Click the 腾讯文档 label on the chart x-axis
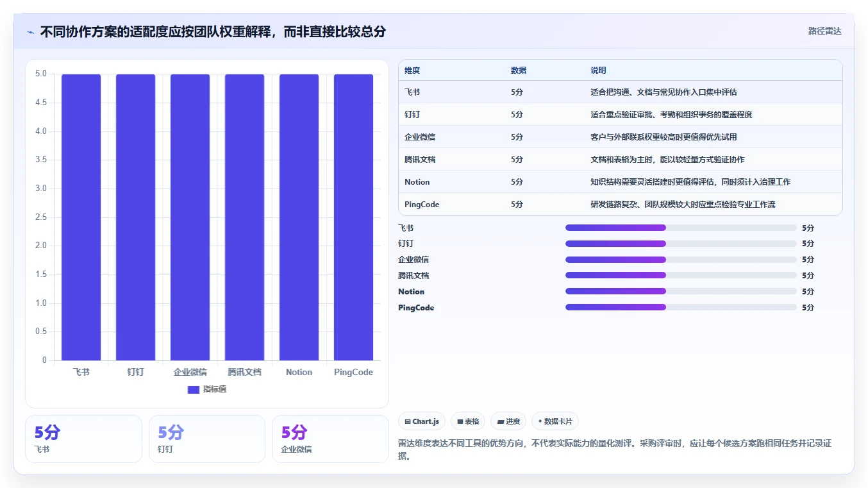This screenshot has width=868, height=488. pyautogui.click(x=245, y=372)
